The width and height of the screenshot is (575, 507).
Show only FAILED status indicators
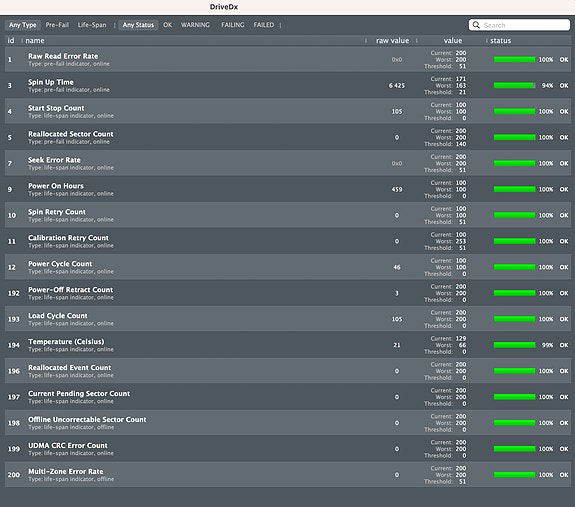click(x=264, y=25)
